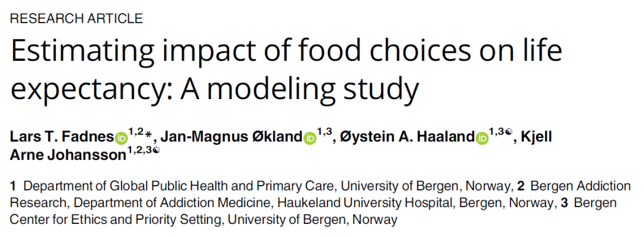Viewport: 644px width, 237px height.
Task: Click the superscript 1,3 after Økland
Action: (324, 132)
